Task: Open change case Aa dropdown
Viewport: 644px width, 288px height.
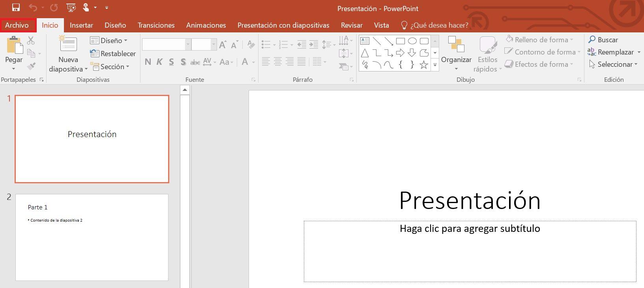Action: click(x=227, y=62)
